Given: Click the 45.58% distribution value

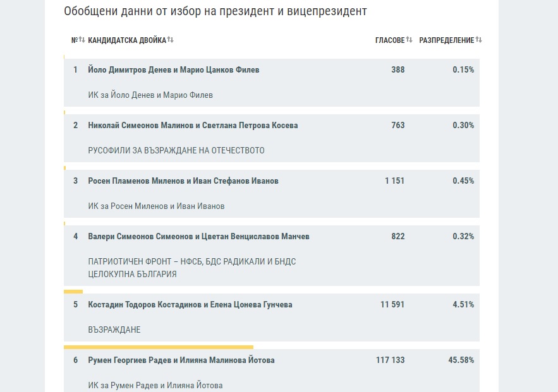Looking at the screenshot, I should tap(461, 360).
